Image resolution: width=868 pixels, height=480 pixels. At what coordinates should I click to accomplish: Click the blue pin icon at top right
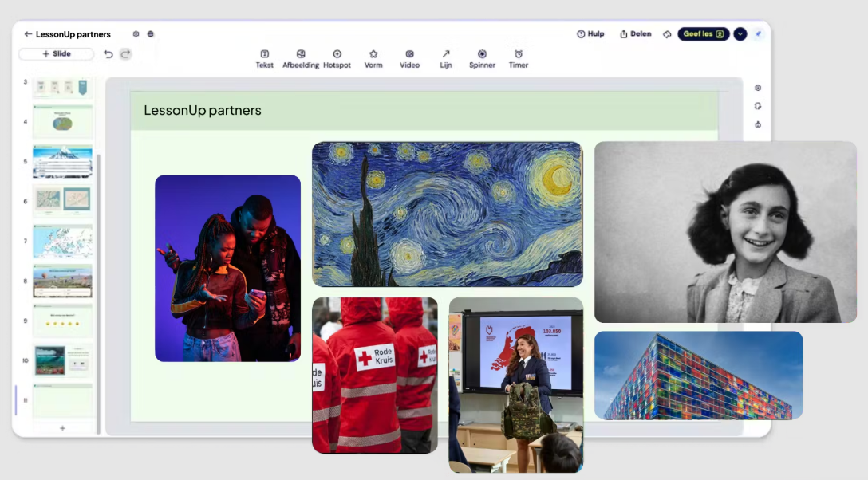pyautogui.click(x=759, y=33)
